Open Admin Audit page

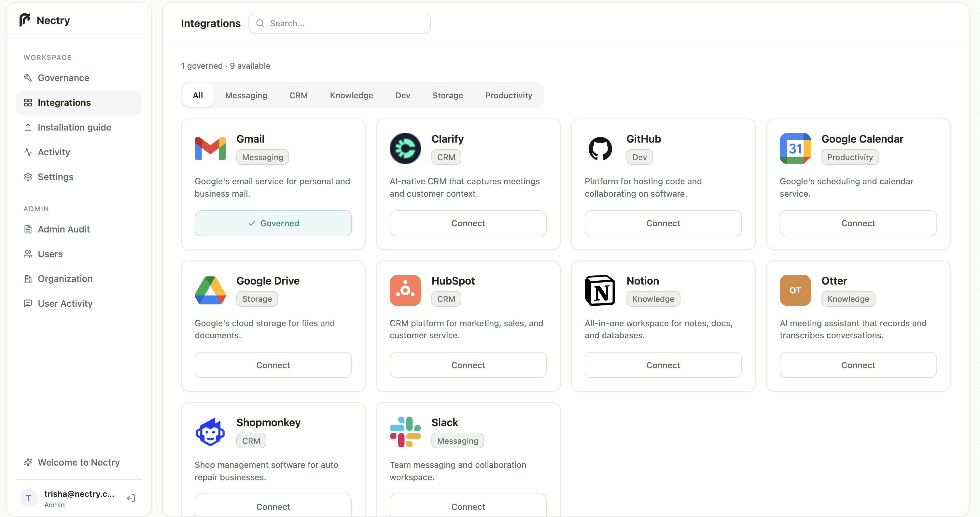click(79, 229)
